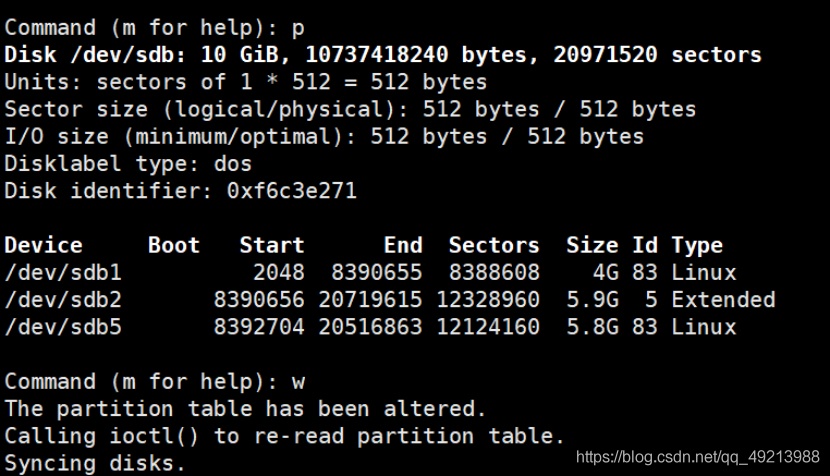Click the Sectors column header
The height and width of the screenshot is (476, 830).
tap(494, 245)
